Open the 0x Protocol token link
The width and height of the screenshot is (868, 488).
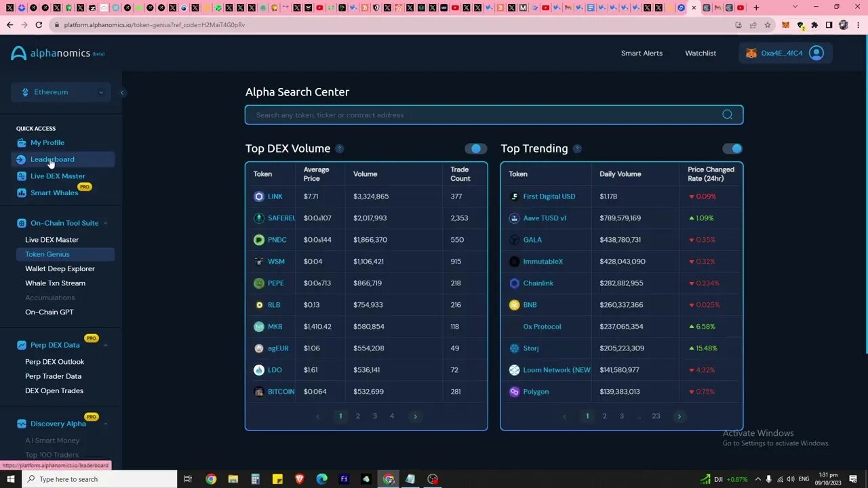point(542,327)
